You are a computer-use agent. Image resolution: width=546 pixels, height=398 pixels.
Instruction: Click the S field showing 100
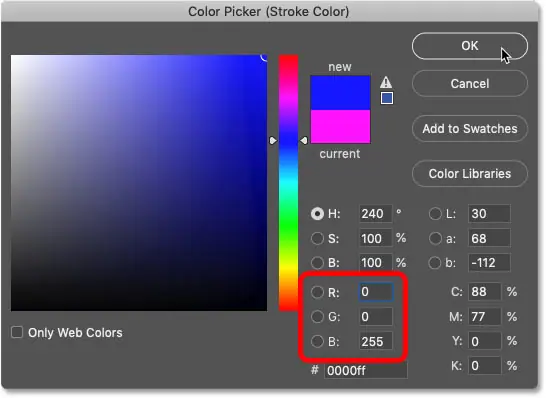point(375,239)
